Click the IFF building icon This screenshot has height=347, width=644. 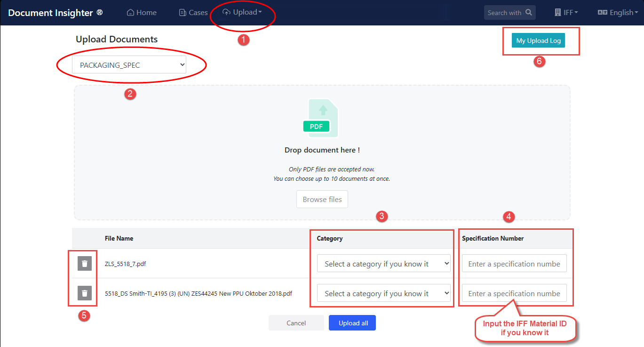click(558, 13)
